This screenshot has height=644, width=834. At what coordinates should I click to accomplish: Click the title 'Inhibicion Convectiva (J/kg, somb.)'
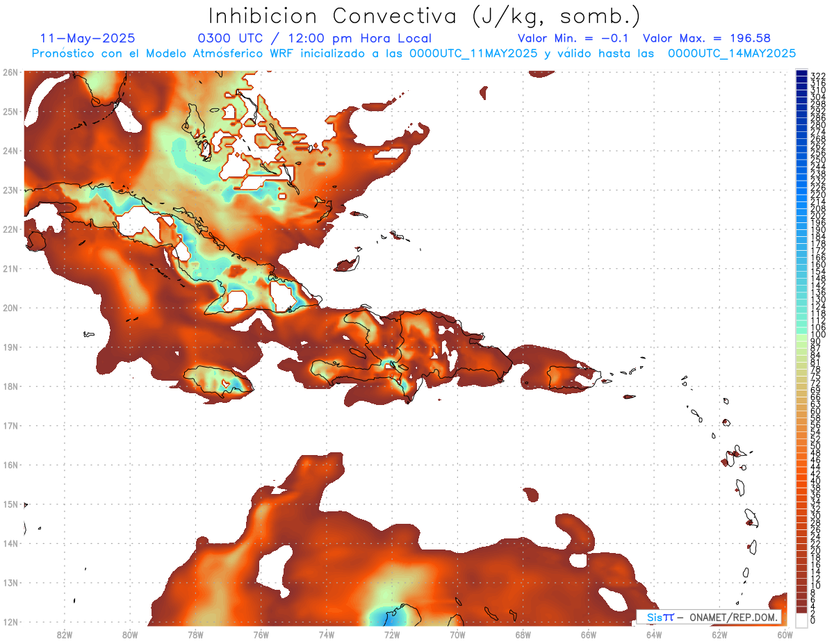[x=425, y=16]
